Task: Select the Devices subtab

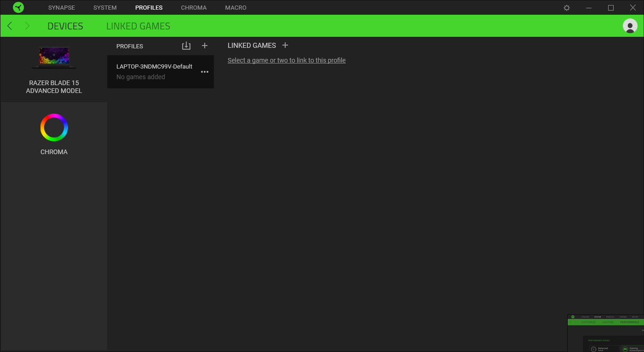Action: [65, 26]
